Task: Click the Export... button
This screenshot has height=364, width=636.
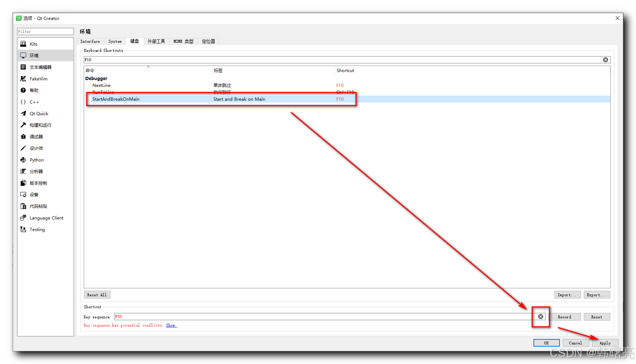Action: (596, 295)
